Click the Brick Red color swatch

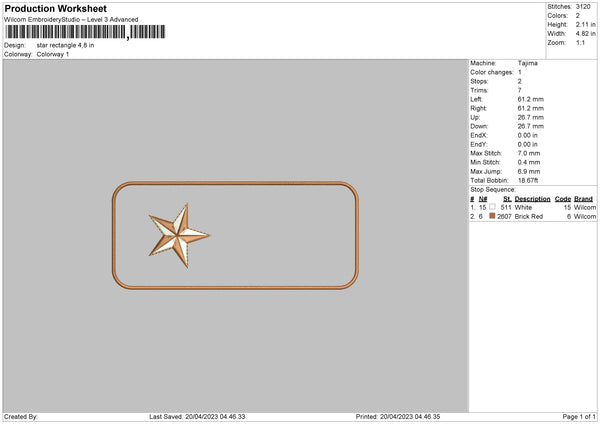click(x=492, y=216)
